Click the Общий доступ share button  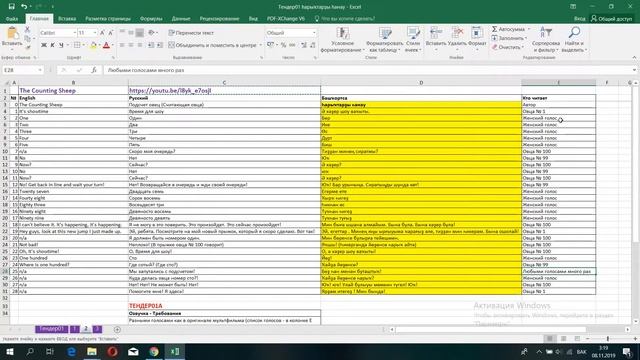coord(611,19)
